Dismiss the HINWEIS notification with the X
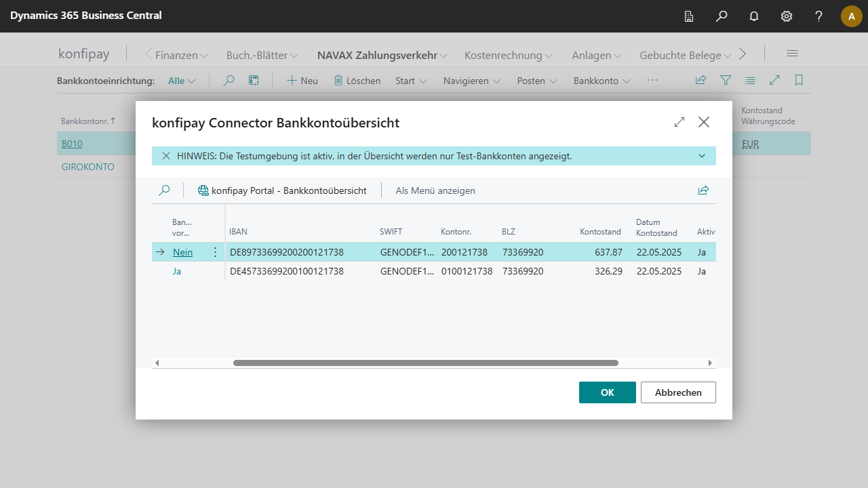Screen dimensions: 868x488 166,156
